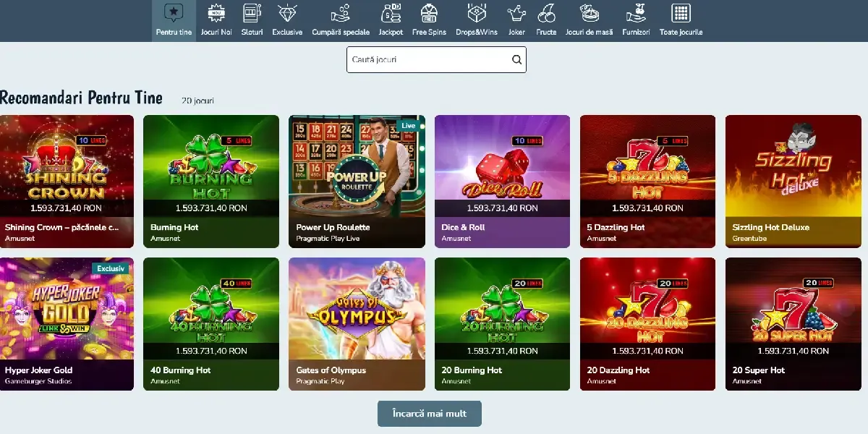Select the Sloturi slot machine icon
This screenshot has height=434, width=868.
click(x=252, y=13)
